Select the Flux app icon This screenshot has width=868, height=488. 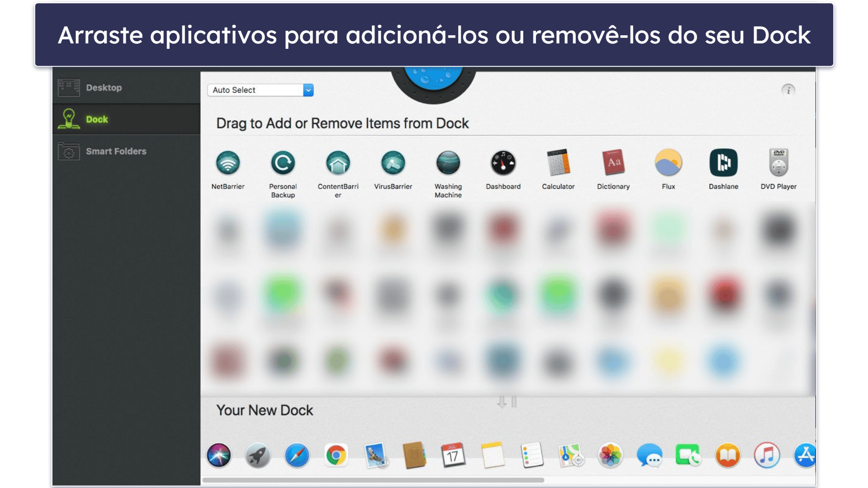coord(668,163)
